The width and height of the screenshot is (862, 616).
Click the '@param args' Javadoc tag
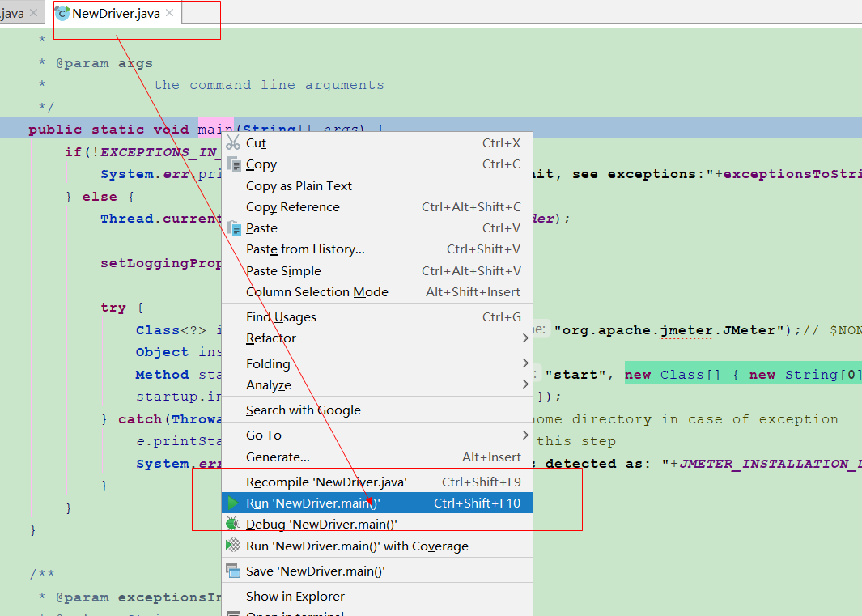104,63
